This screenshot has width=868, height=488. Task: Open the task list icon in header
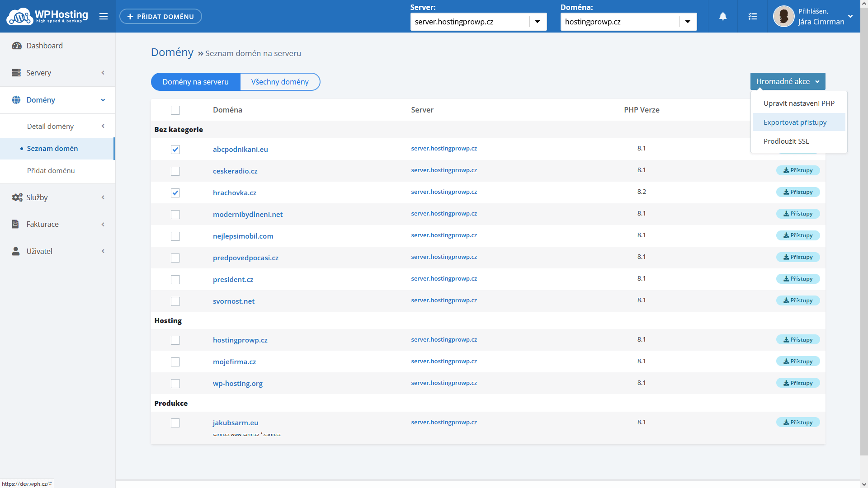(x=753, y=17)
